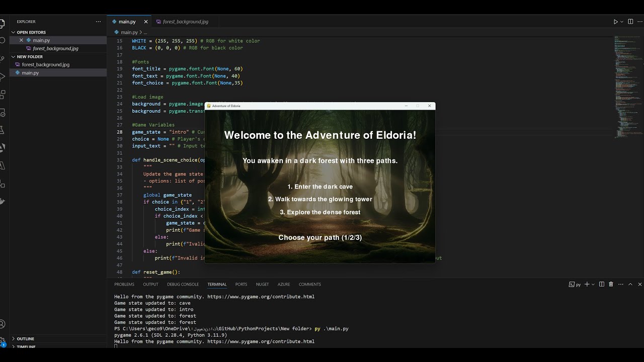This screenshot has width=644, height=362.
Task: Split the editor using the top-right icon
Action: tap(630, 21)
